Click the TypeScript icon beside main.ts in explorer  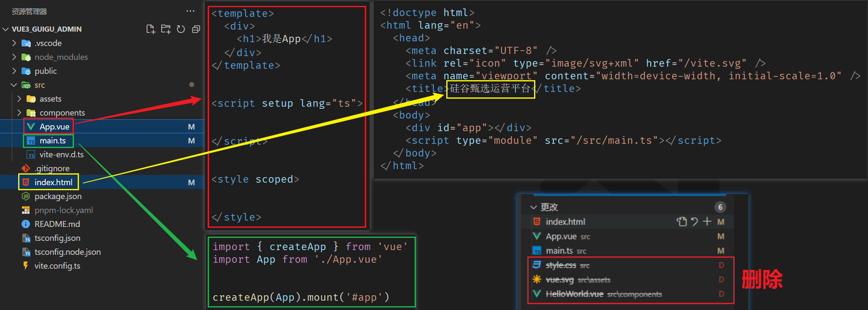(x=31, y=140)
